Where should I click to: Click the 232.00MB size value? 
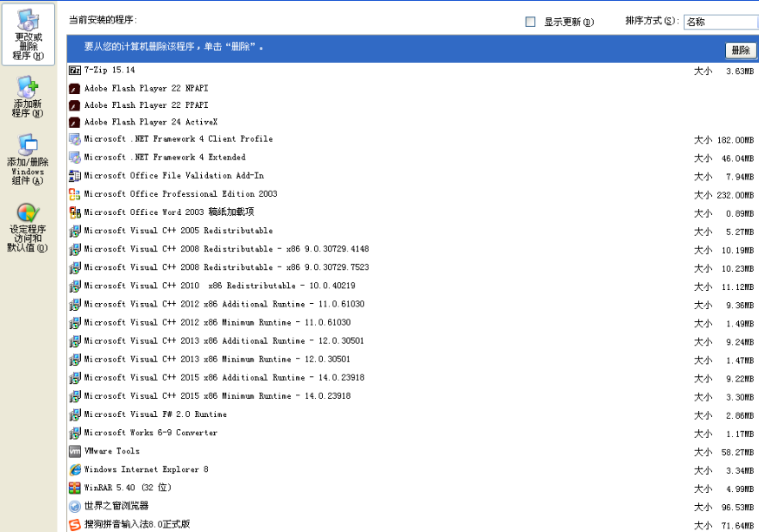[x=735, y=196]
